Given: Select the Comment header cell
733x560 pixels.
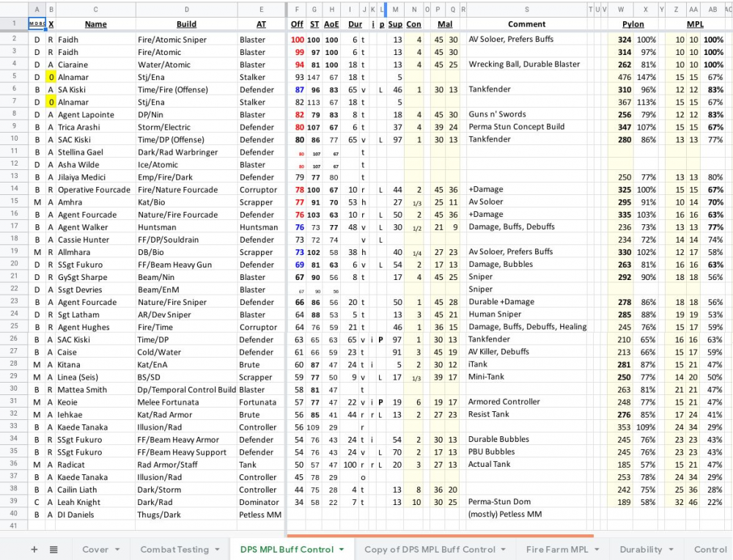Looking at the screenshot, I should [526, 24].
